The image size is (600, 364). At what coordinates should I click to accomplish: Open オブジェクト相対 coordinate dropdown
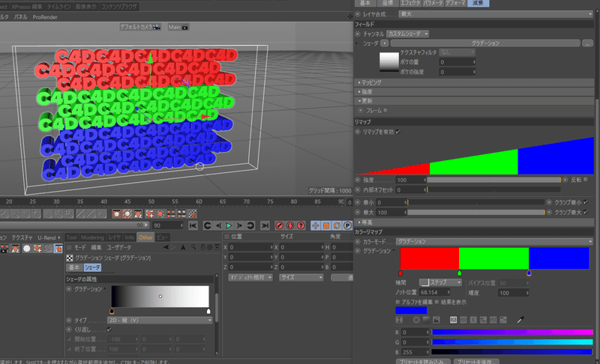250,278
